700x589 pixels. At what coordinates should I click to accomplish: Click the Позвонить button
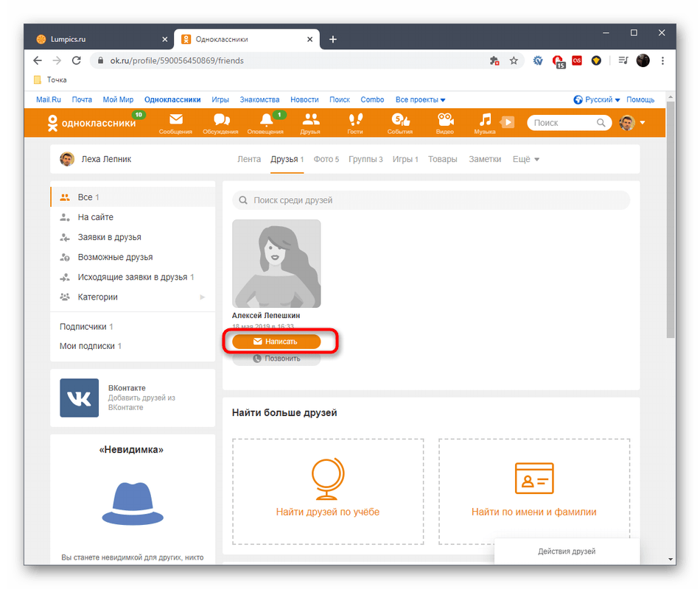pos(276,359)
